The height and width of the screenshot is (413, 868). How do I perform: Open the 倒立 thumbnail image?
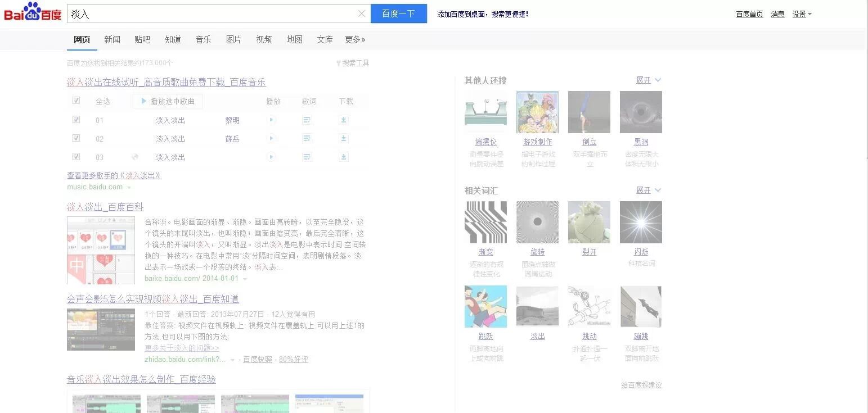[589, 112]
